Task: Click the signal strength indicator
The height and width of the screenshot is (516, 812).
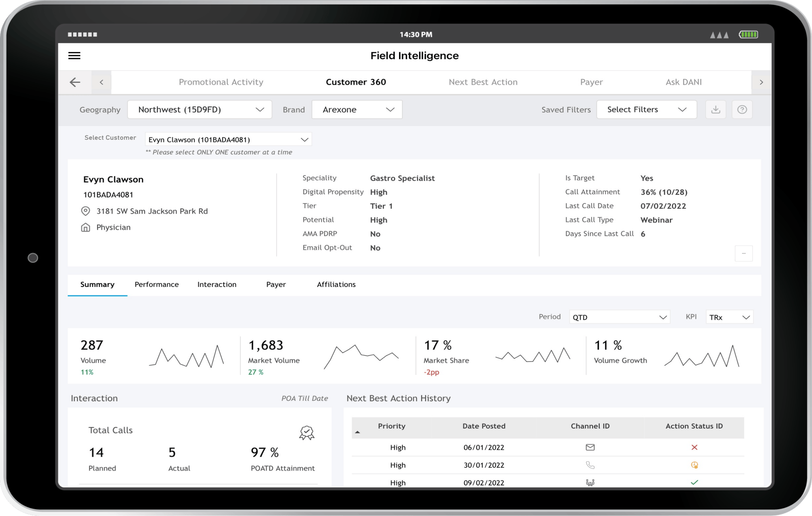Action: tap(719, 35)
